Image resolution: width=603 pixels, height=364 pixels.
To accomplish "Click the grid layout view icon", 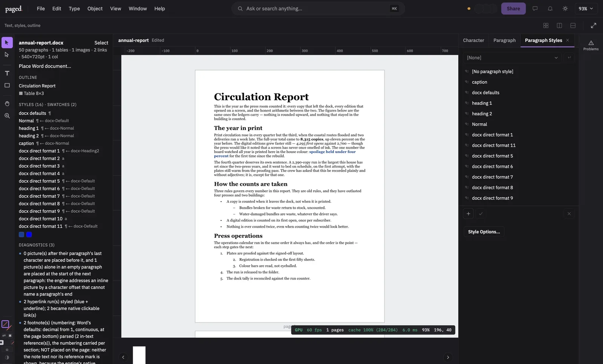I will (x=546, y=26).
